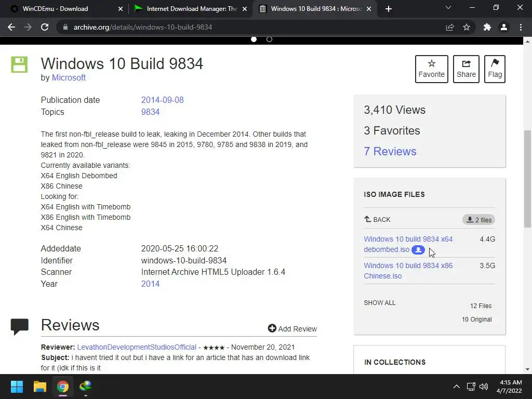Open the Year 2014 link
532x399 pixels.
point(150,284)
